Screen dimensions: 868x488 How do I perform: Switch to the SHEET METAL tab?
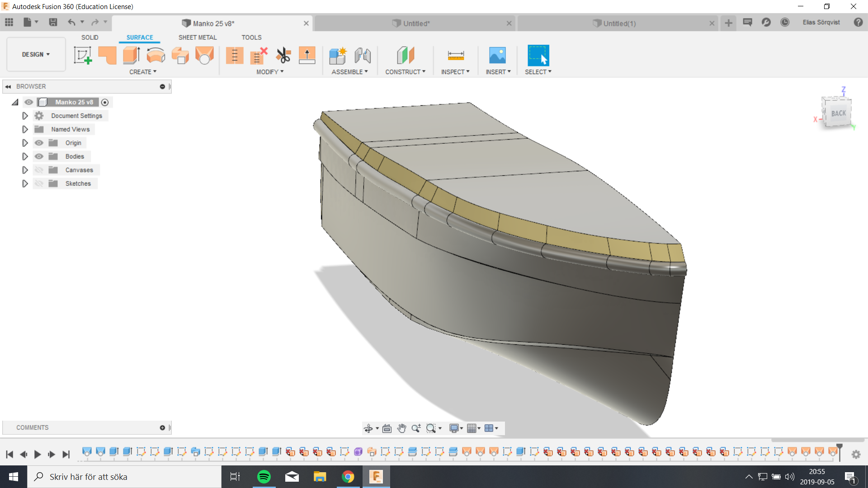coord(198,38)
